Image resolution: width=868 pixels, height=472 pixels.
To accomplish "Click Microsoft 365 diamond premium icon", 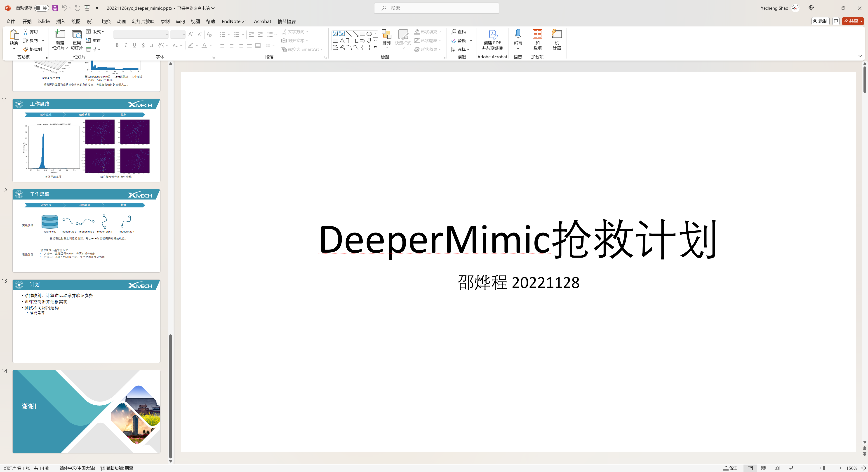I will 811,8.
